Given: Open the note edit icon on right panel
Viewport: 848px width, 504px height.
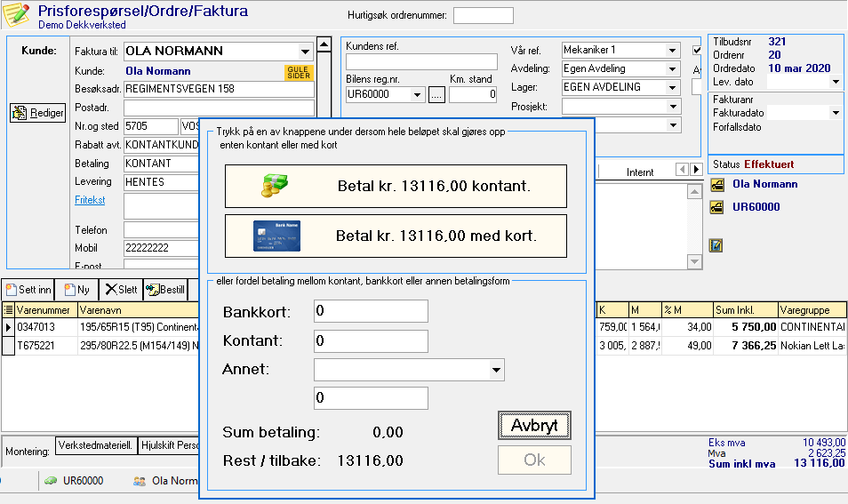Looking at the screenshot, I should click(716, 245).
